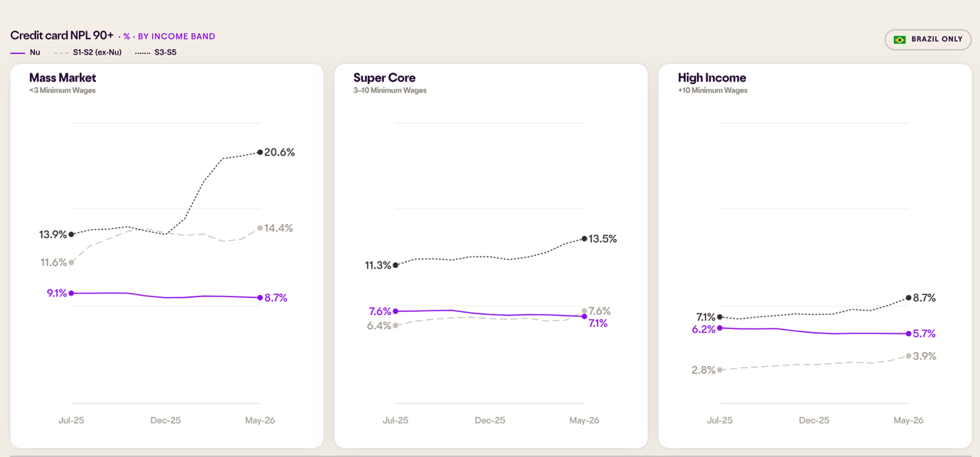
Task: Click the purple 8.7% Mass Market label
Action: coord(276,298)
